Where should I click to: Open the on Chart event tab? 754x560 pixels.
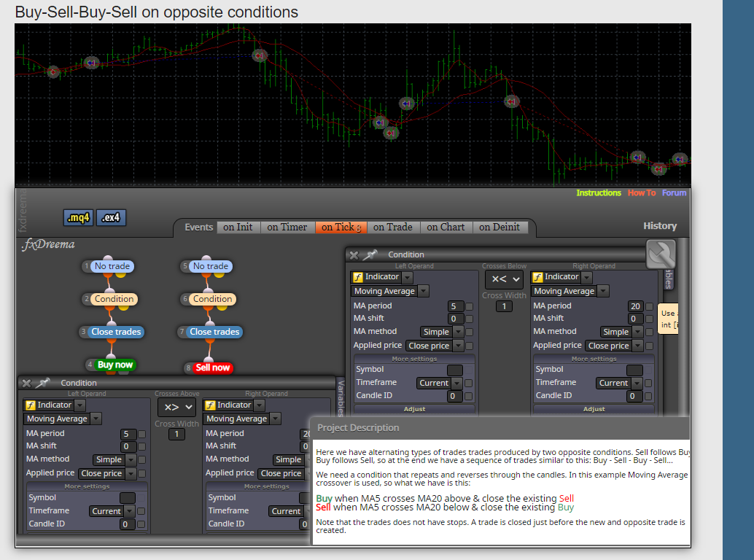coord(446,227)
